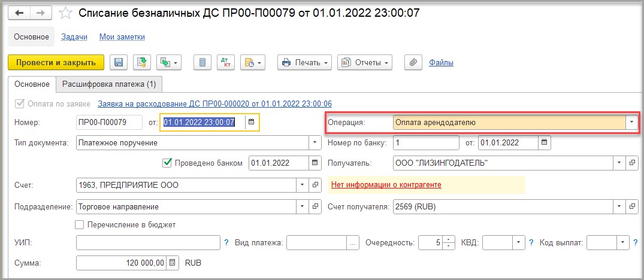This screenshot has height=280, width=644.
Task: Increase Очередность value with up stepper
Action: pyautogui.click(x=449, y=239)
